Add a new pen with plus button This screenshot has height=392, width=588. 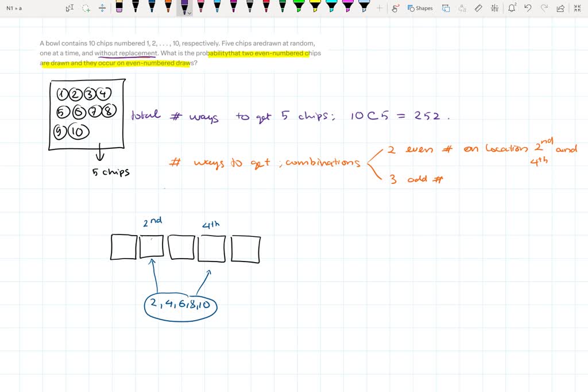pyautogui.click(x=380, y=8)
